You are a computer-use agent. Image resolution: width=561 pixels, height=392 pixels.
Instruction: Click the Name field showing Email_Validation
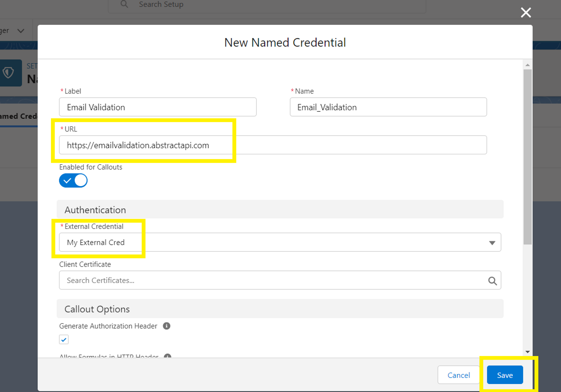coord(388,107)
